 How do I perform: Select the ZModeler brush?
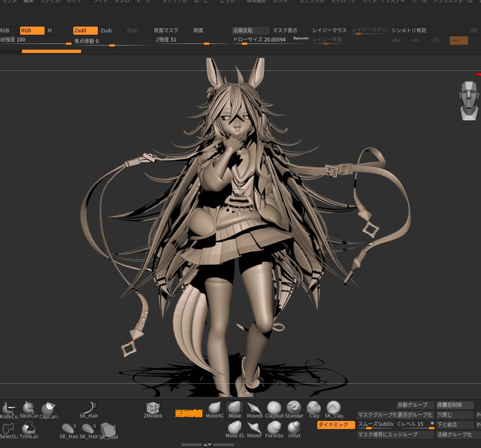(153, 409)
